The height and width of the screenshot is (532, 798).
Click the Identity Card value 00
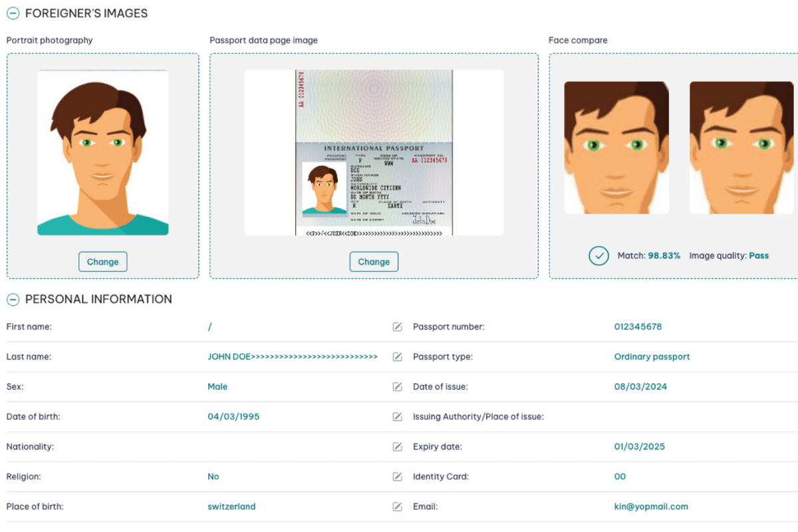[x=620, y=476]
